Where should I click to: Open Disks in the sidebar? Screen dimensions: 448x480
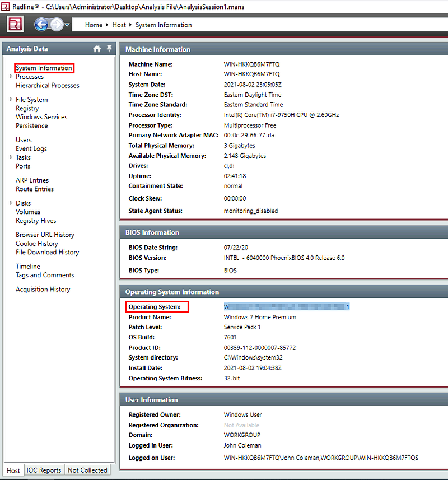[24, 203]
